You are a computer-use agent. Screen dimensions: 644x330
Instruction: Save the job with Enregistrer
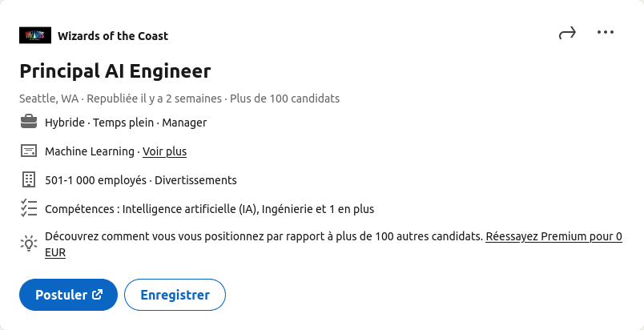click(175, 295)
